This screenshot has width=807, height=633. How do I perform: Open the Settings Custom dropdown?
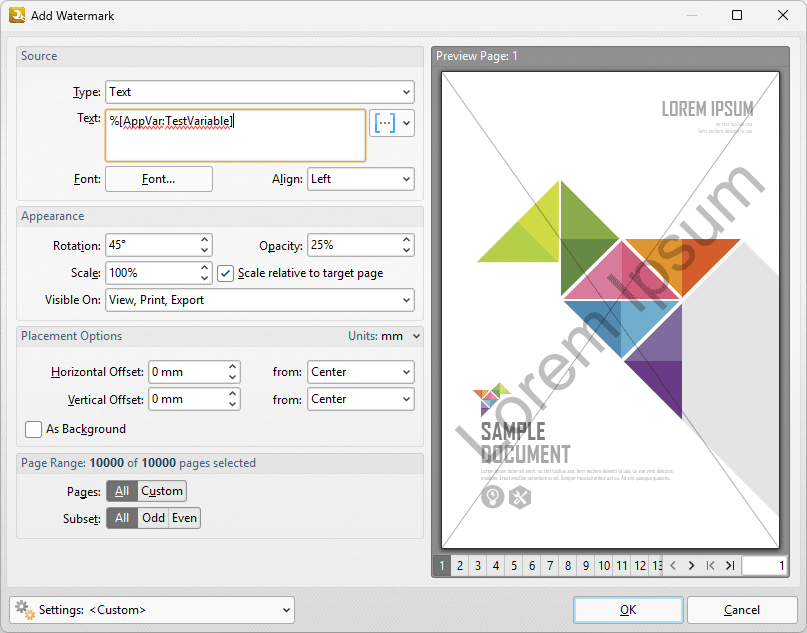[152, 610]
